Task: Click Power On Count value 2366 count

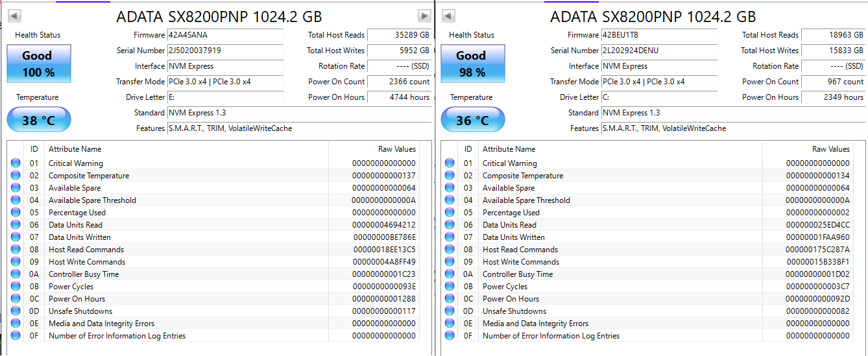Action: (400, 82)
